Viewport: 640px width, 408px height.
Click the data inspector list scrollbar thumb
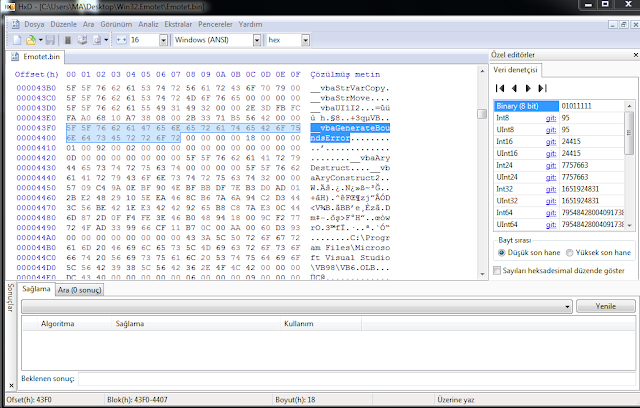pyautogui.click(x=629, y=133)
